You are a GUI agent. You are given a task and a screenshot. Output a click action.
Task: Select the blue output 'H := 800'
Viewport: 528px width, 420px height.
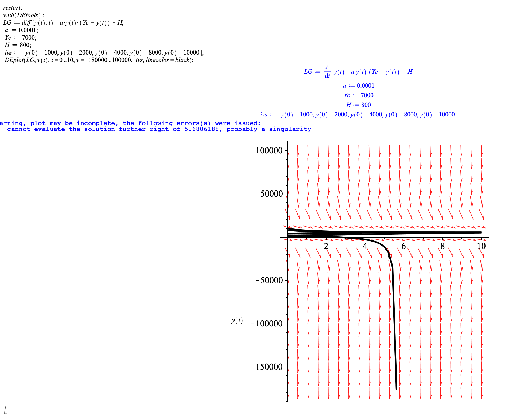tap(358, 105)
